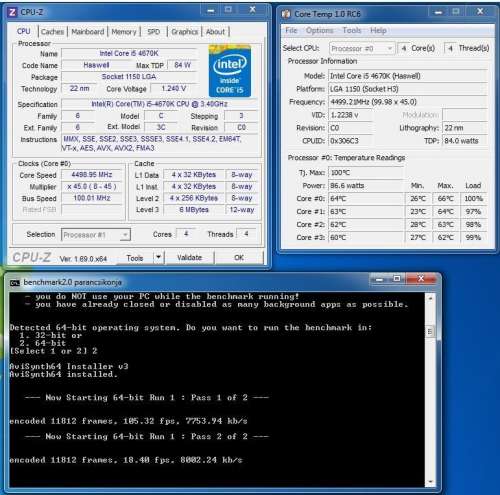Click the Code Name value Haswell

click(96, 65)
